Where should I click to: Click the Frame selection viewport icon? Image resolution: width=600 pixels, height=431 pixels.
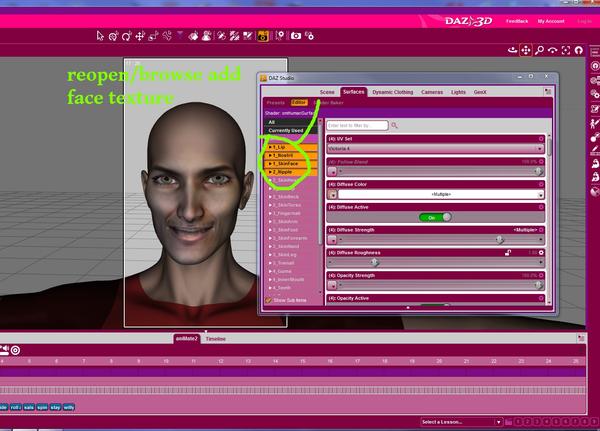(566, 50)
